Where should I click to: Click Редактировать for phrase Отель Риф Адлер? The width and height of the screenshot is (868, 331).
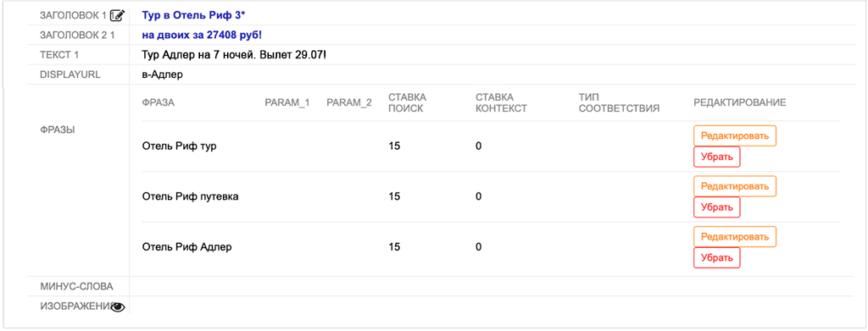(735, 236)
